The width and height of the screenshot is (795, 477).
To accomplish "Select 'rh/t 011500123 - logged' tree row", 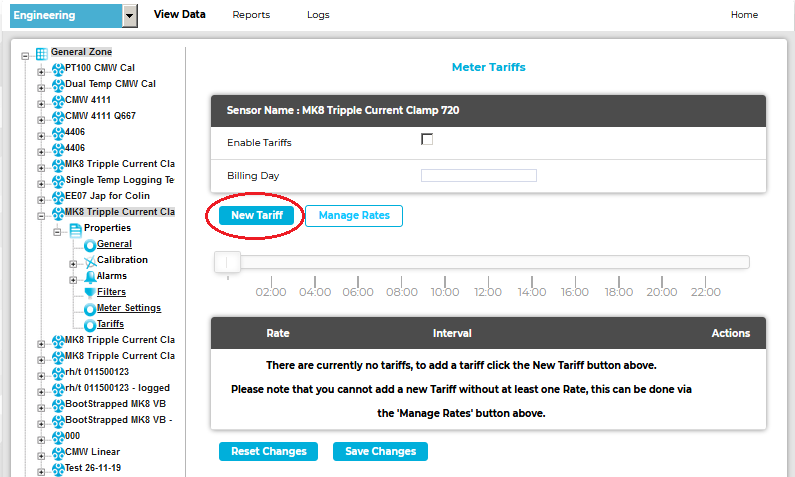I will [x=118, y=388].
